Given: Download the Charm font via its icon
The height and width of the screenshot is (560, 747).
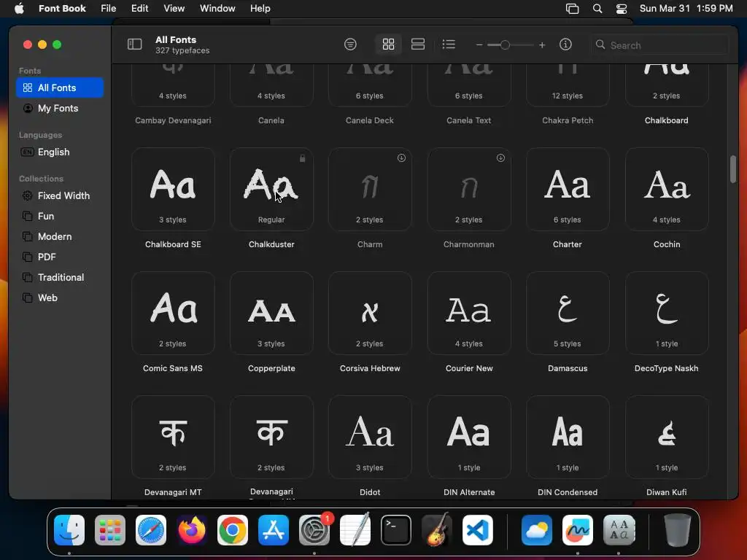Looking at the screenshot, I should tap(402, 157).
